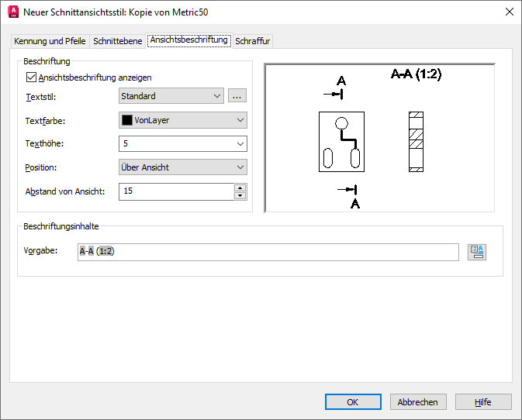
Task: Toggle Ansichtsbeschriftung anzeigen checkbox
Action: pos(31,77)
